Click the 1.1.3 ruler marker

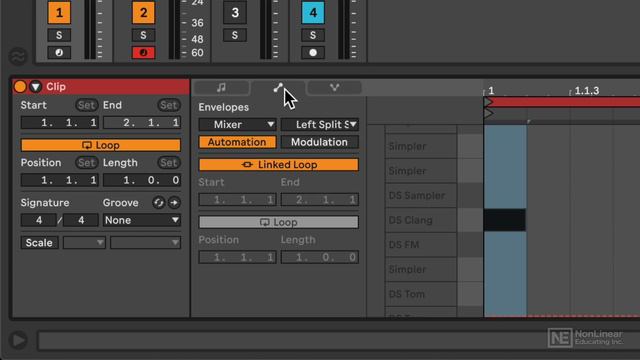587,91
